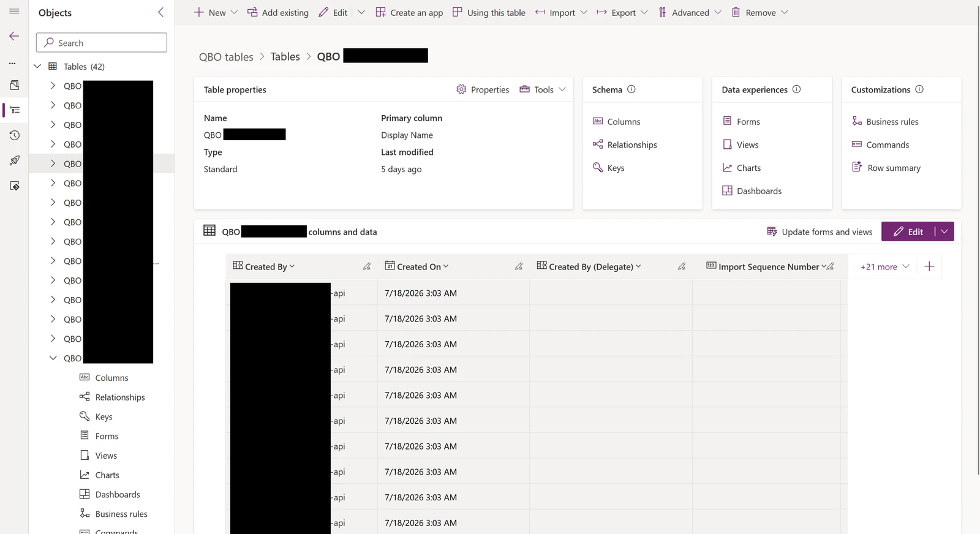
Task: Open dropdown arrow beside purple Edit button
Action: pos(944,231)
